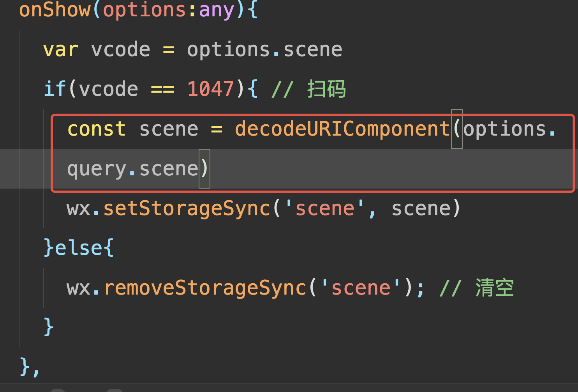Click 'options.' after decodeURIComponent's open parenthesis
The width and height of the screenshot is (578, 392).
509,129
